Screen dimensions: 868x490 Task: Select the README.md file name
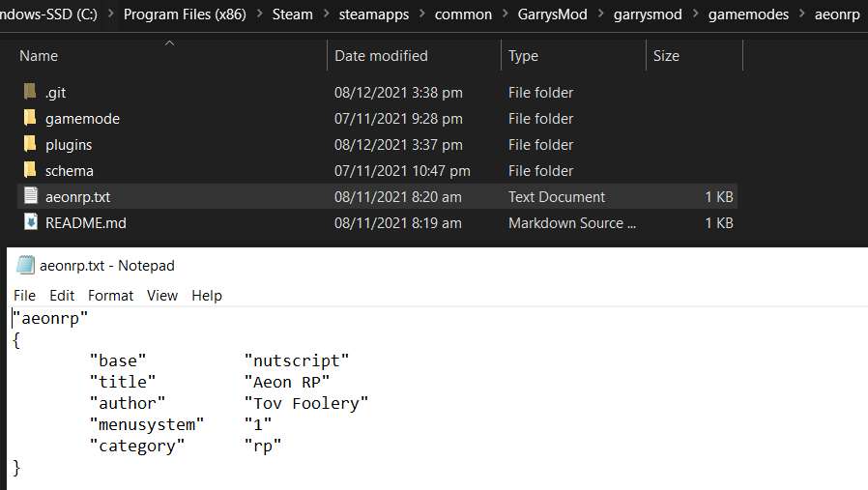point(86,222)
